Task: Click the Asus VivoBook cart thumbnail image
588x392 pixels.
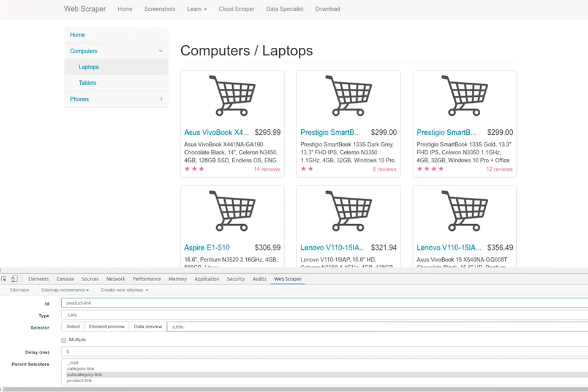Action: [x=232, y=96]
